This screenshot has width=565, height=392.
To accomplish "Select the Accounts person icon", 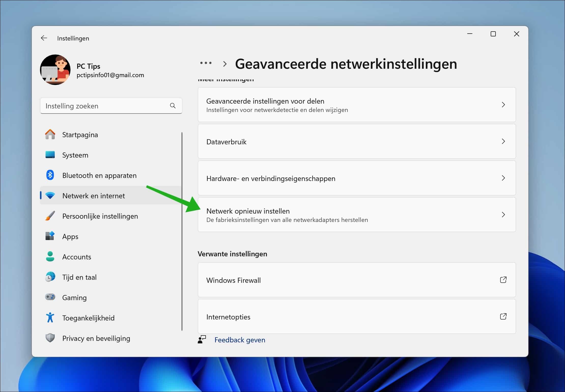I will point(50,257).
